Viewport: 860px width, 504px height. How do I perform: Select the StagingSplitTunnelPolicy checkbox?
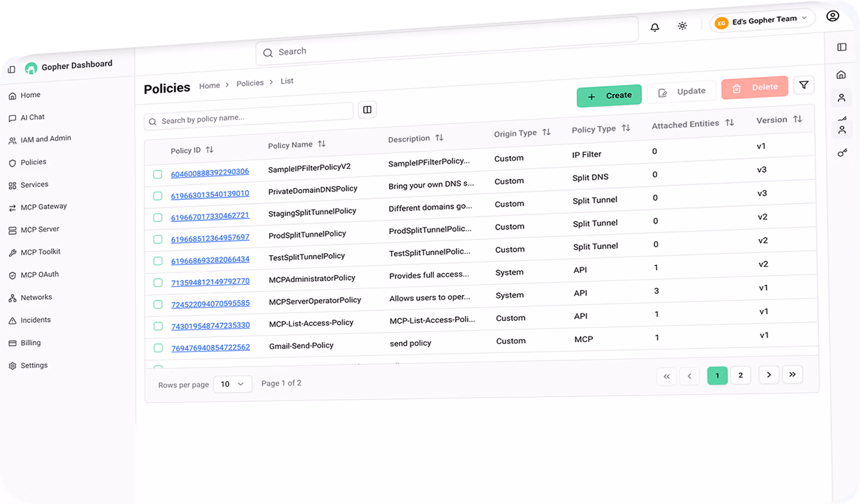tap(158, 217)
